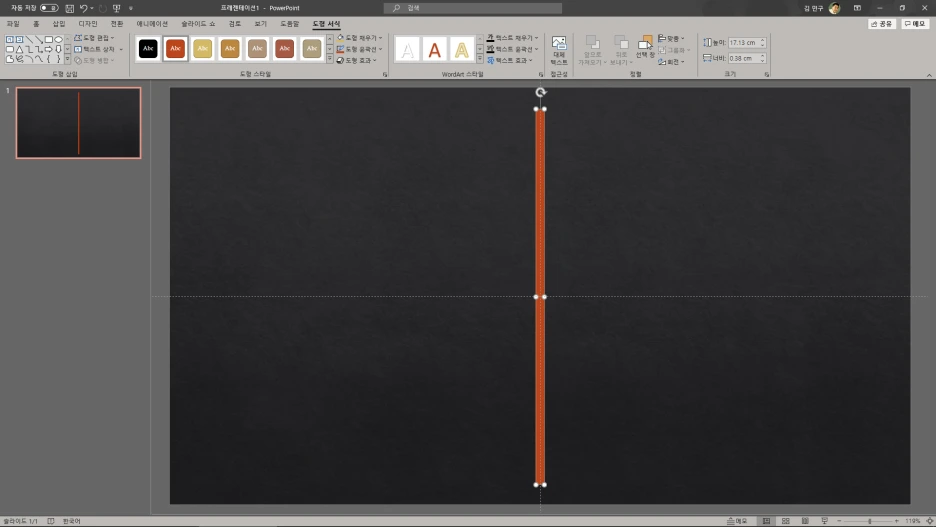Apply the white outline WordArt style

click(x=407, y=50)
